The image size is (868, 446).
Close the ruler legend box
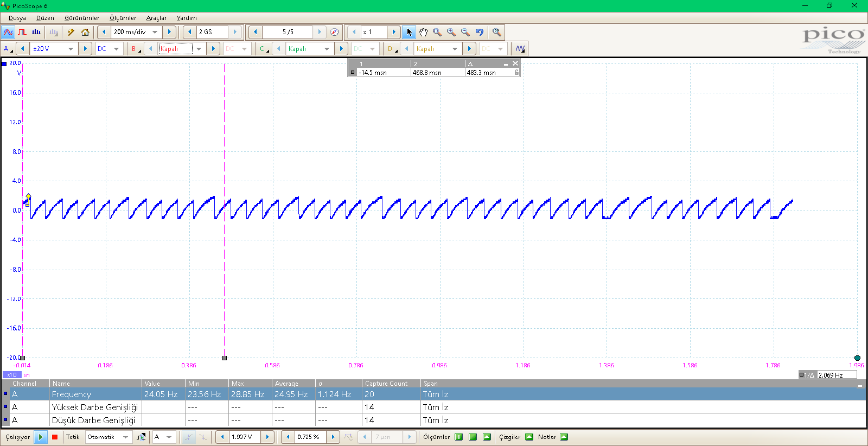[x=515, y=63]
